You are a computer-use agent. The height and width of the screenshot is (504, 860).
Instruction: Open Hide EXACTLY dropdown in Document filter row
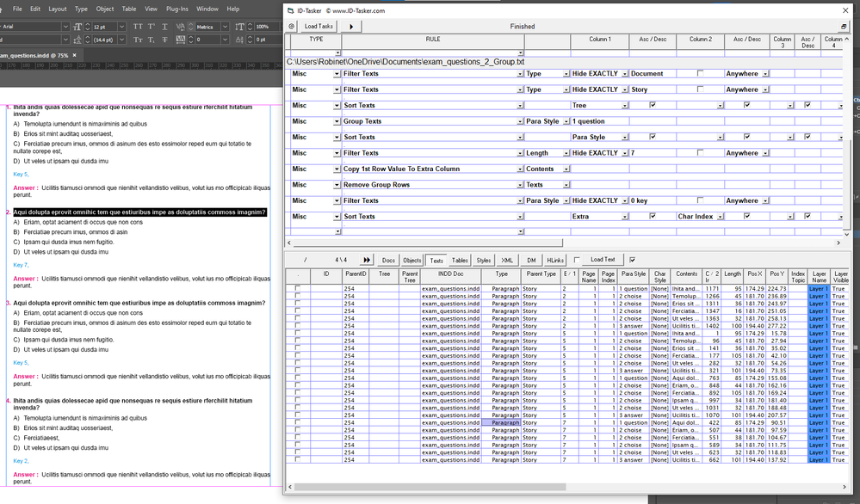pyautogui.click(x=625, y=74)
